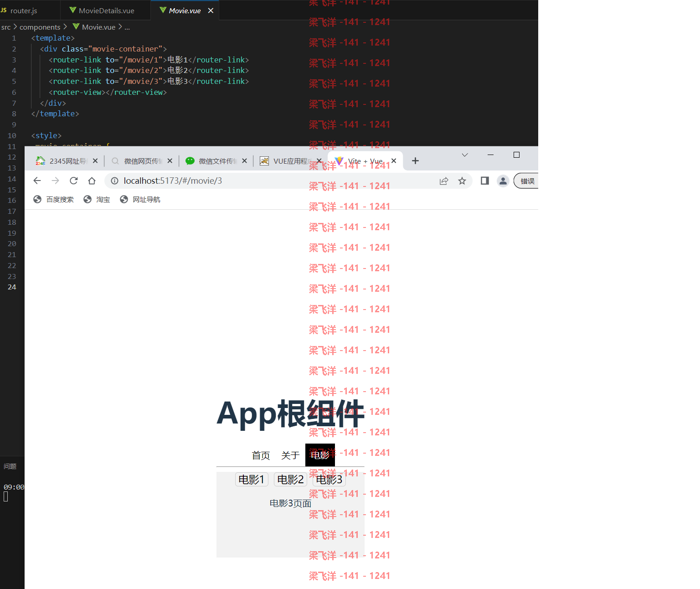
Task: Close the Vite + Vue browser tab
Action: [394, 161]
